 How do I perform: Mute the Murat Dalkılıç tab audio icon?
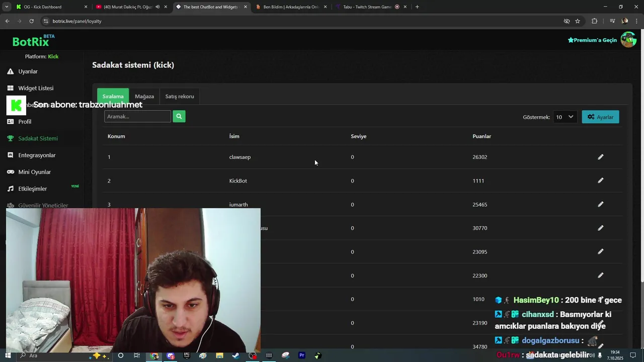[157, 7]
